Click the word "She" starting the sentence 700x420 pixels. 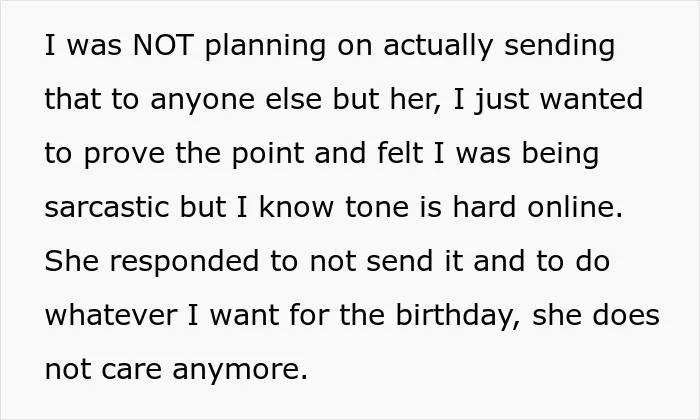(71, 261)
